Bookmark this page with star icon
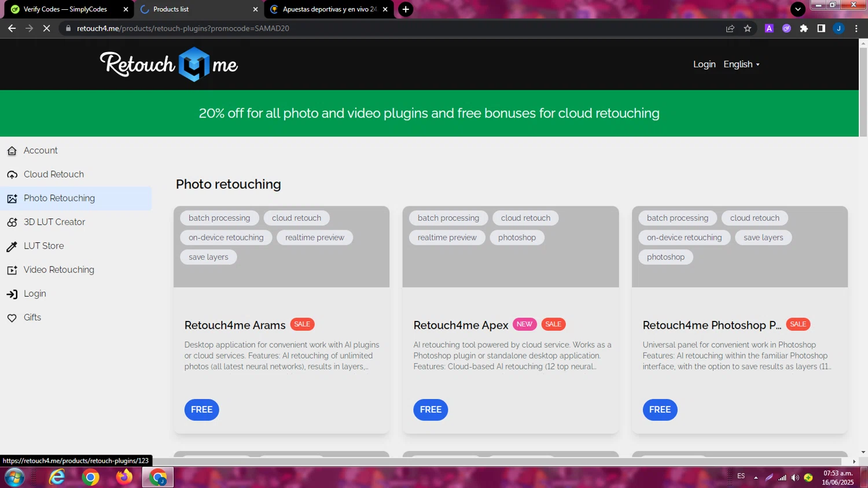Viewport: 868px width, 488px height. (x=748, y=28)
